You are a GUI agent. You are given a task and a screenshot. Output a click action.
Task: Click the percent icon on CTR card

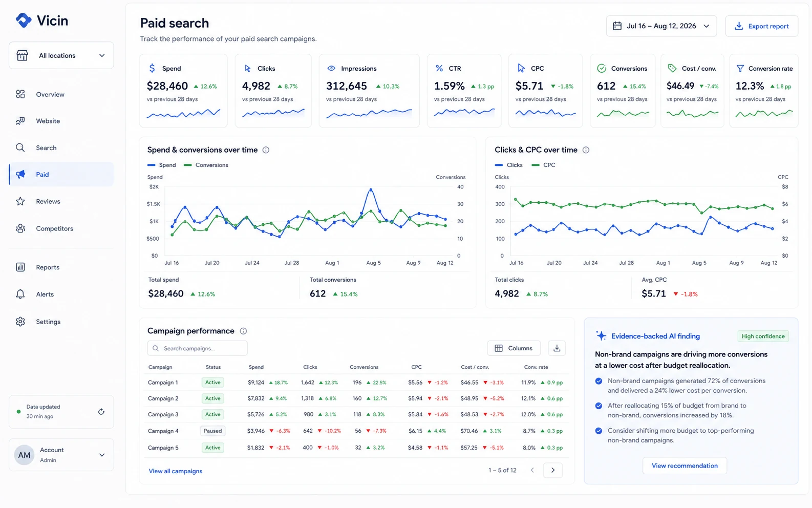pyautogui.click(x=439, y=68)
